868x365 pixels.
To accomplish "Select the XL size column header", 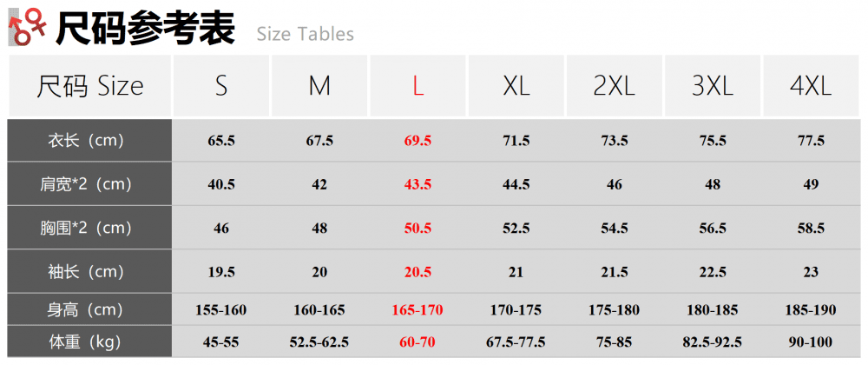I will tap(516, 86).
